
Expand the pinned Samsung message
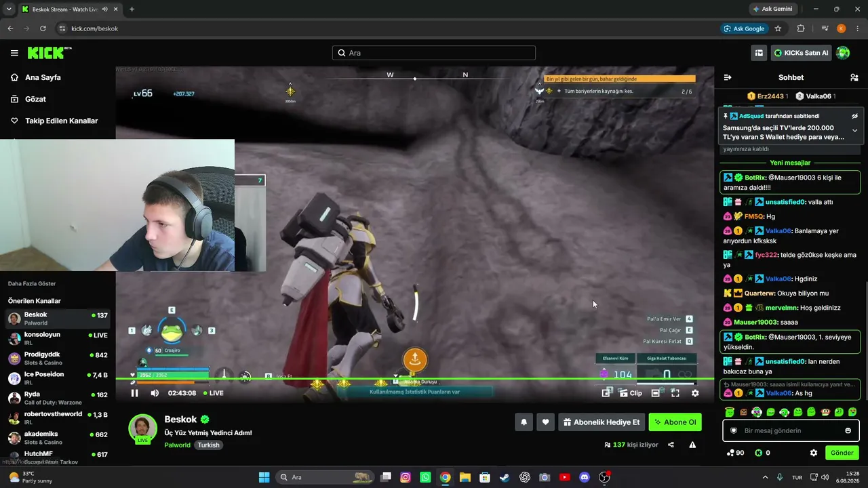click(x=854, y=131)
